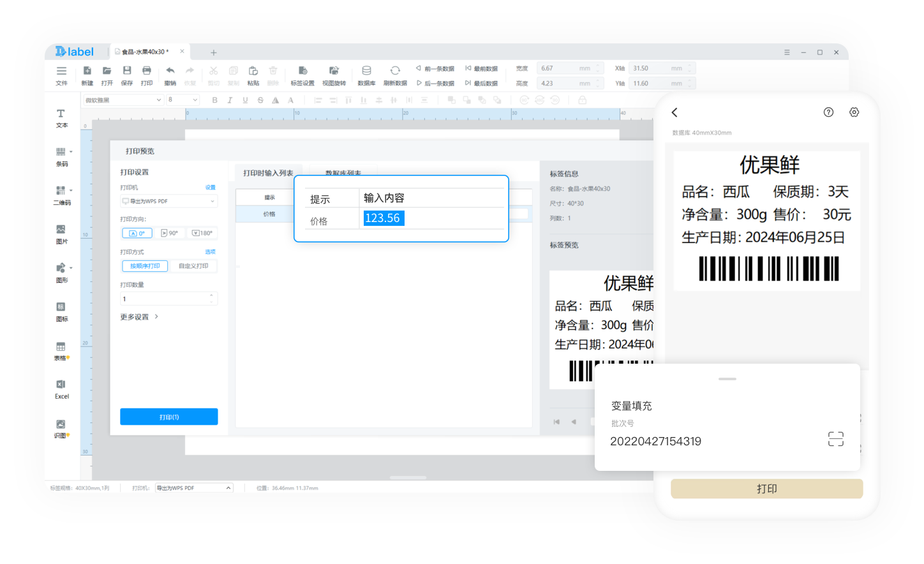The width and height of the screenshot is (924, 564).
Task: Select the 图标 icon tool
Action: (x=61, y=312)
